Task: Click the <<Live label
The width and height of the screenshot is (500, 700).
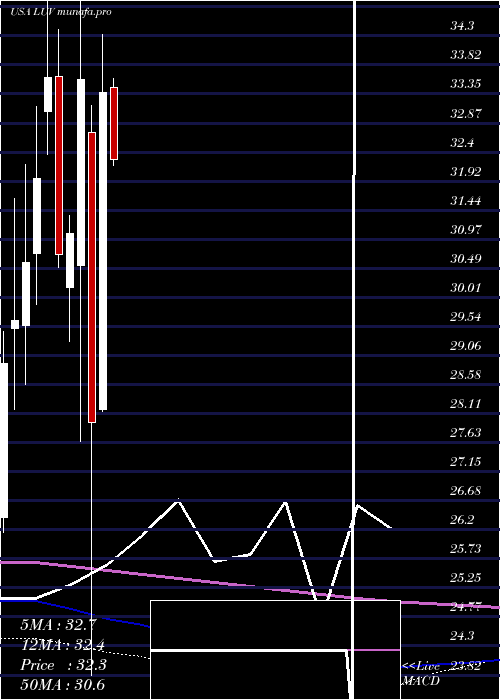Action: point(421,667)
